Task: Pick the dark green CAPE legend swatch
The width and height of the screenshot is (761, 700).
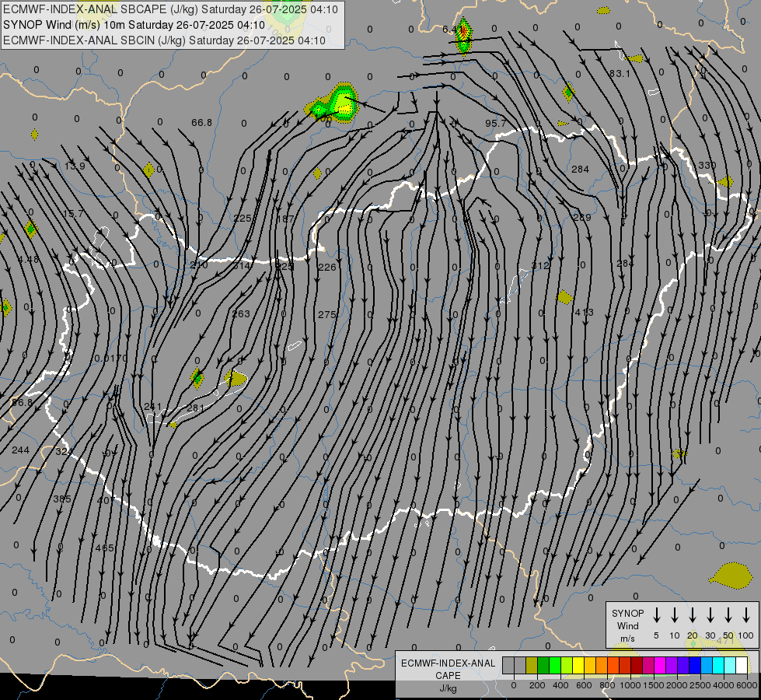Action: tap(543, 665)
